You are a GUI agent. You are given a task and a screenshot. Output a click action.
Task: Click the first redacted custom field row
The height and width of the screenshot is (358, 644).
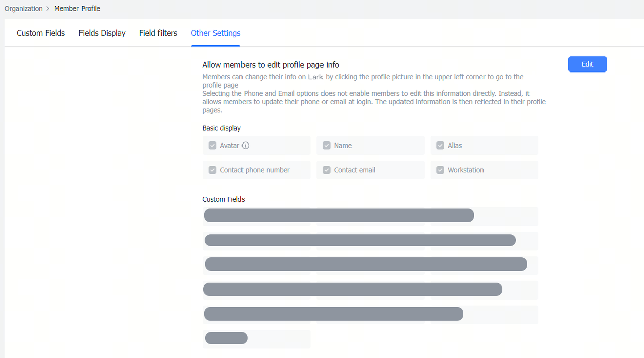[339, 216]
